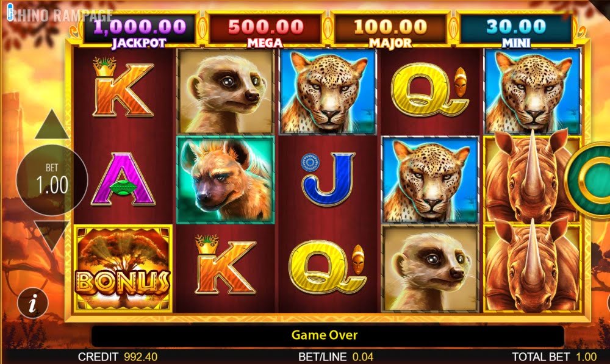
Task: Click the Bonus tree symbol
Action: coord(123,268)
